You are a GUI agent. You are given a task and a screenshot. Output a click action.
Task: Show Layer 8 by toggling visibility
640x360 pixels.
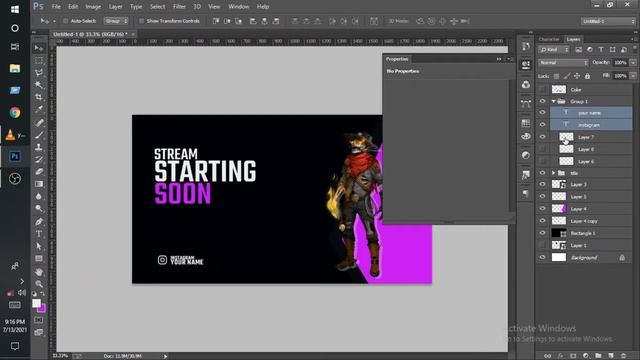(x=542, y=149)
